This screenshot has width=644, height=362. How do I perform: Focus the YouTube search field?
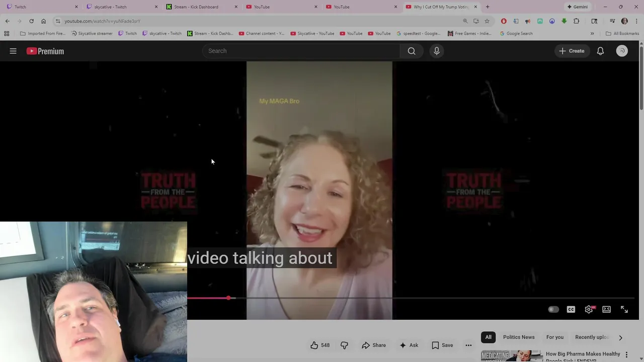pyautogui.click(x=301, y=51)
